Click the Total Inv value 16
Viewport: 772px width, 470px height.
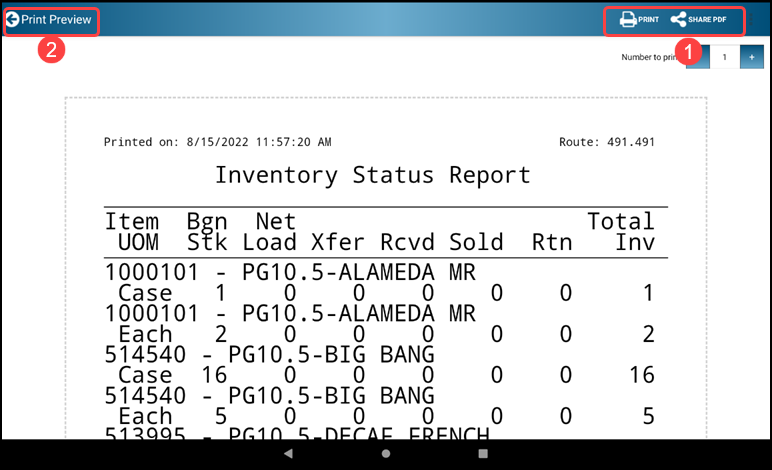(x=642, y=375)
